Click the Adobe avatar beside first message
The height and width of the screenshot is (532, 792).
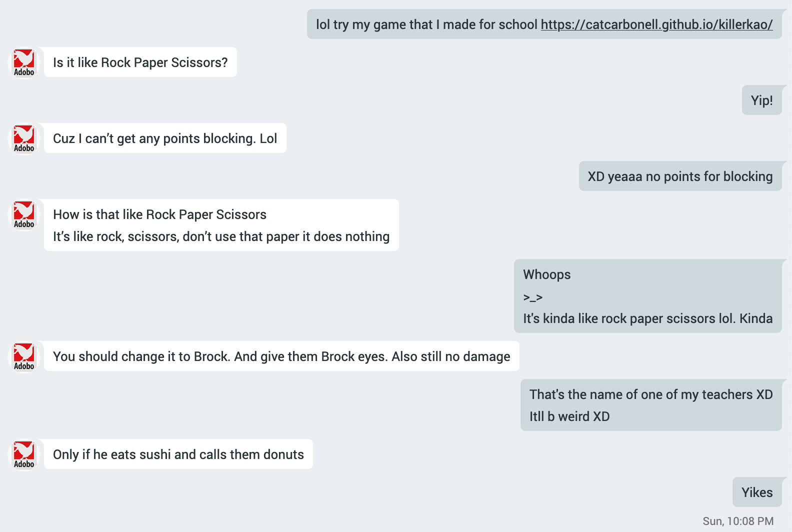23,62
